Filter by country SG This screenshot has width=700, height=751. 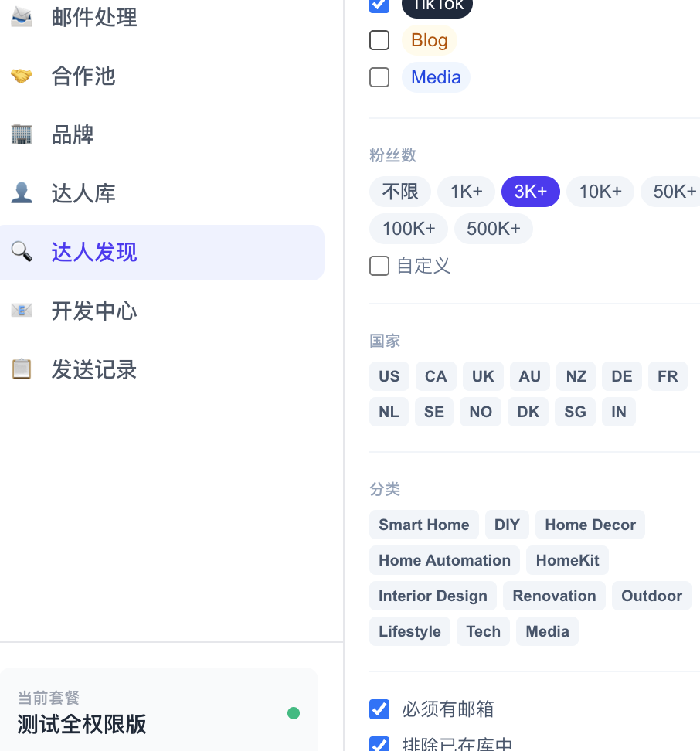tap(575, 412)
